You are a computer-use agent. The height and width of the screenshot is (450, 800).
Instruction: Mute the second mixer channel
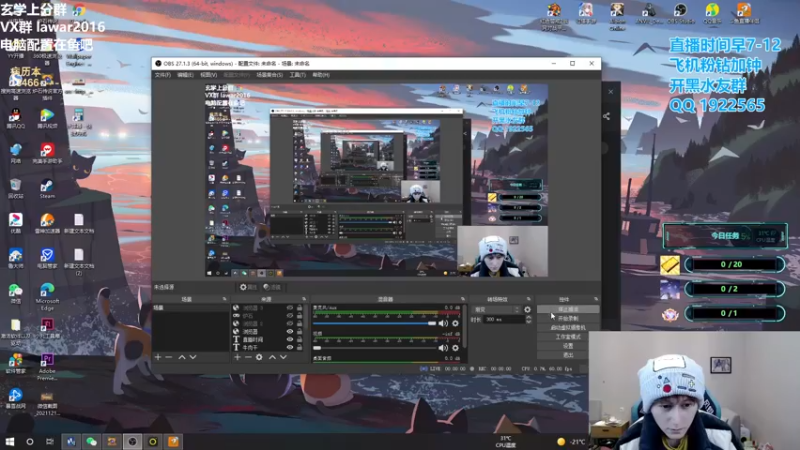click(x=443, y=348)
